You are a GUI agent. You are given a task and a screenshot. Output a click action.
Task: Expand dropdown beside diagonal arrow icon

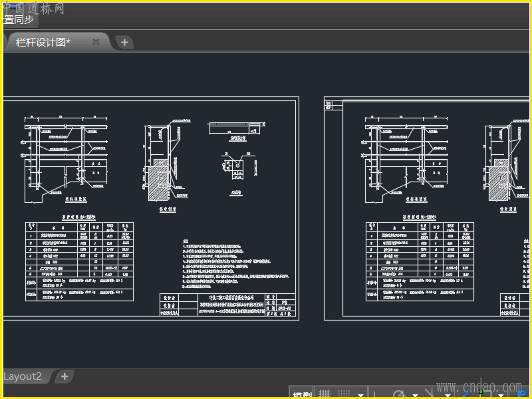pos(448,395)
